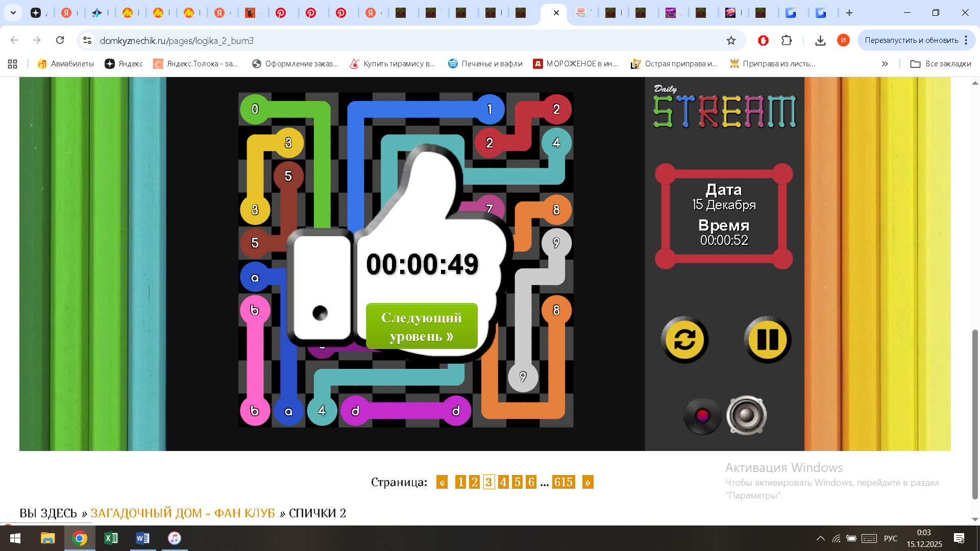Open site information icon in address bar
Screen dimensions: 980x551
87,40
